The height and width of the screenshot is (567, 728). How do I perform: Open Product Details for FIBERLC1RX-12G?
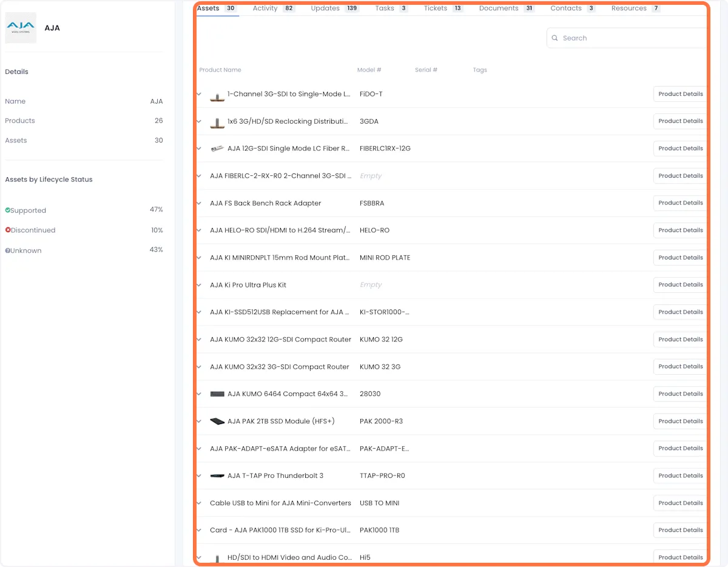[681, 149]
